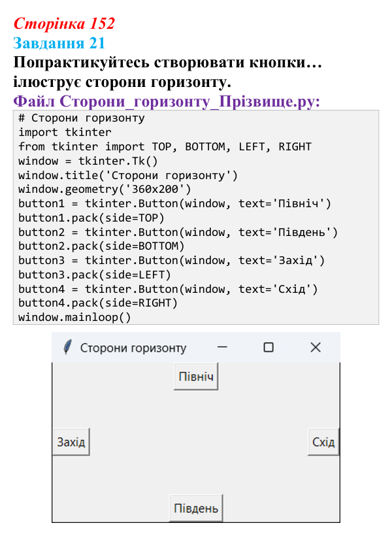Click the line with window.title
The width and height of the screenshot is (392, 536).
click(128, 175)
